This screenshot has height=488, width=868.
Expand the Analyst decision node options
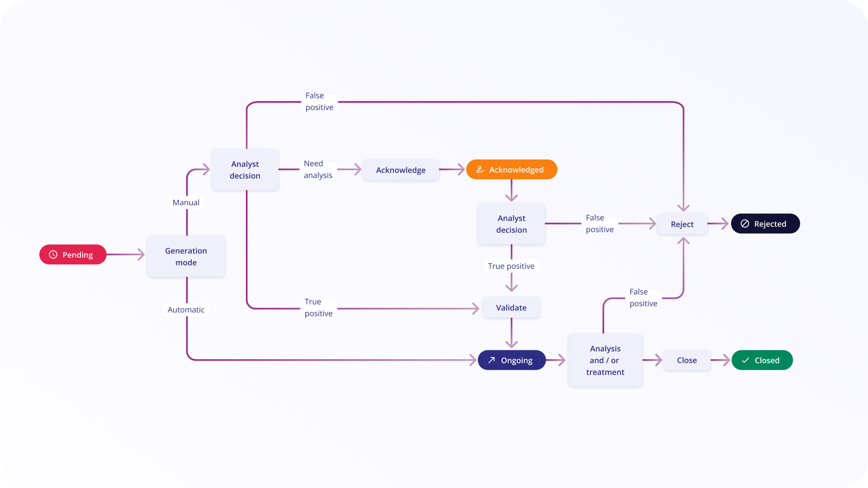(246, 169)
